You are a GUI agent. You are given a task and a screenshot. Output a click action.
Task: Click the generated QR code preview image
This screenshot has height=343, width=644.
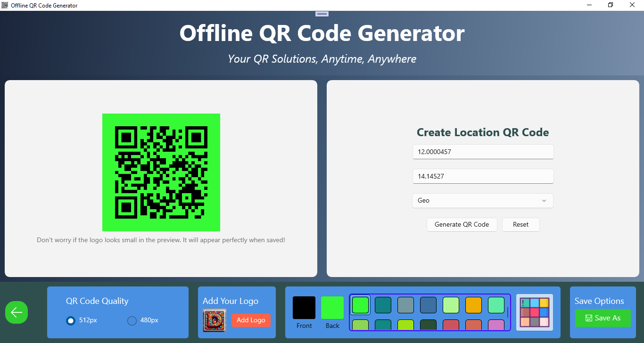pos(161,172)
